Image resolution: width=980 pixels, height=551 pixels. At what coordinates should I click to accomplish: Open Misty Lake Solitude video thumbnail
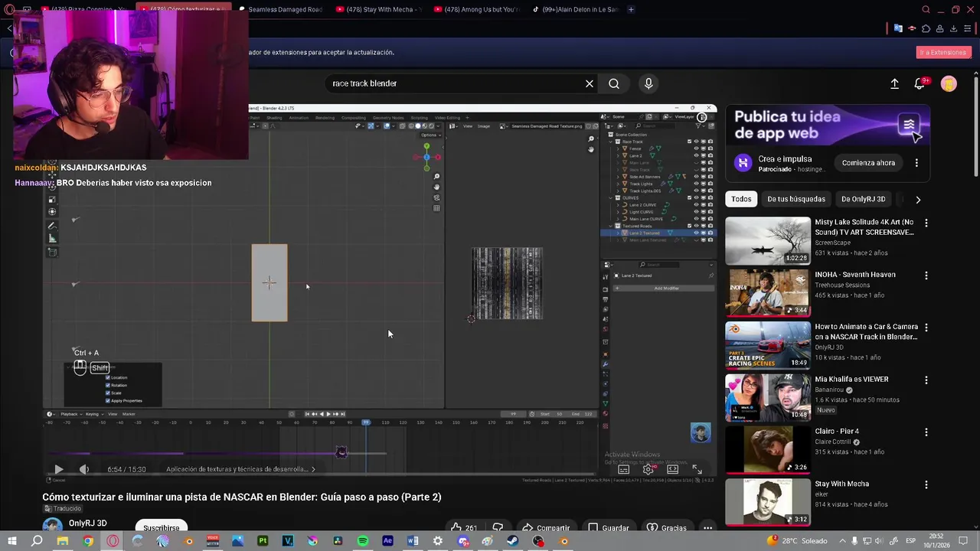[x=767, y=240]
